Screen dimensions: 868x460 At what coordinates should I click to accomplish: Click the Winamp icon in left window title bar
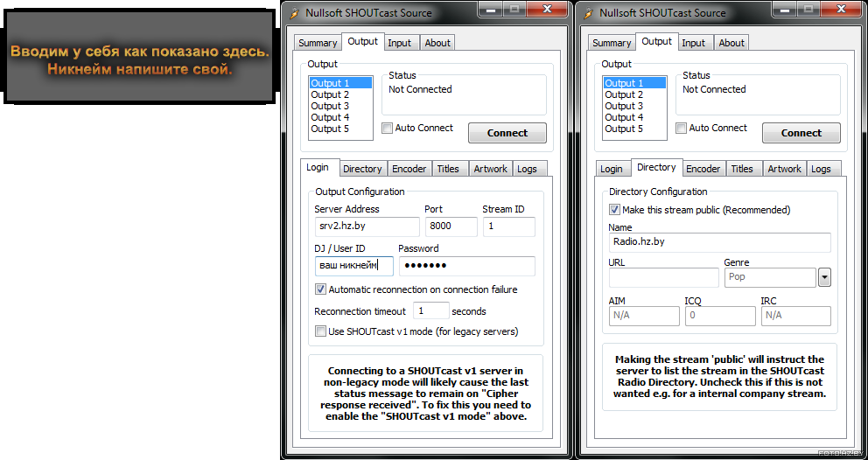click(x=296, y=13)
